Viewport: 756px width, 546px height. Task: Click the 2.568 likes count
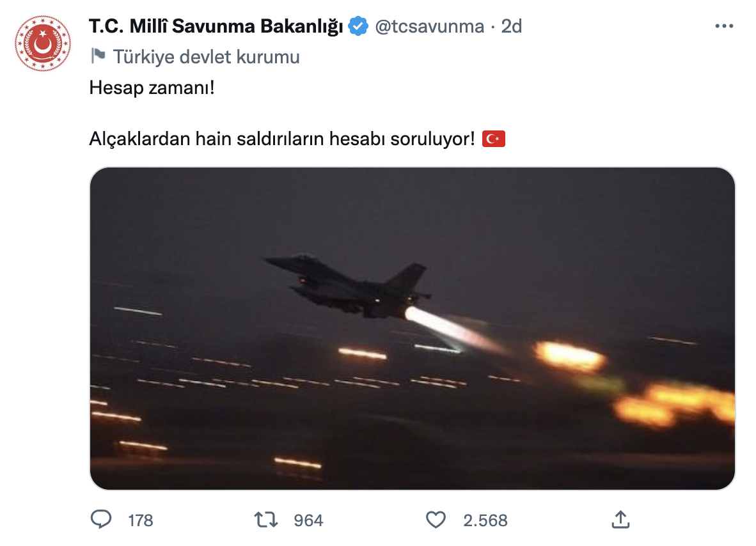485,521
